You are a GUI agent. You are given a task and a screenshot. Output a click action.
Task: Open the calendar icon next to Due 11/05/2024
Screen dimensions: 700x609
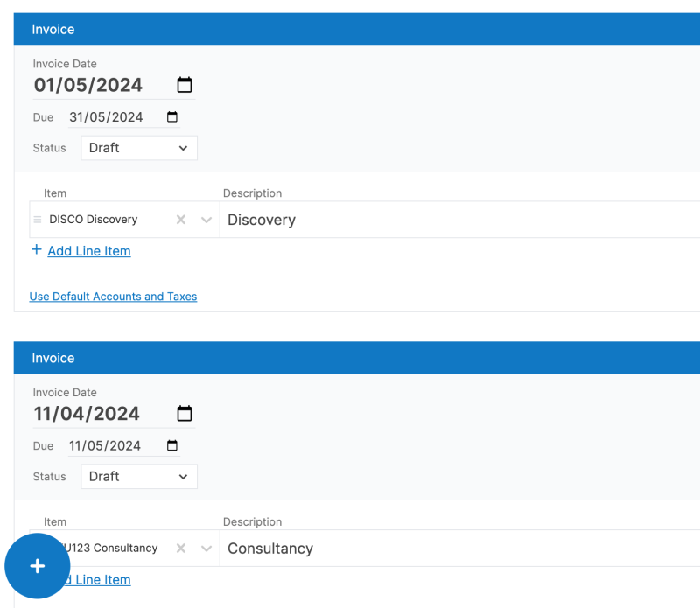(171, 445)
